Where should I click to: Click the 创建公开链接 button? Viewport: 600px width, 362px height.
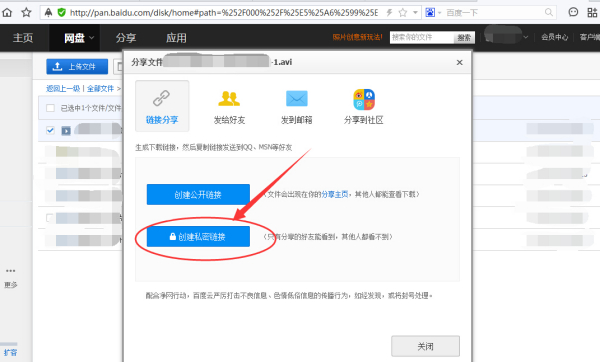point(198,194)
